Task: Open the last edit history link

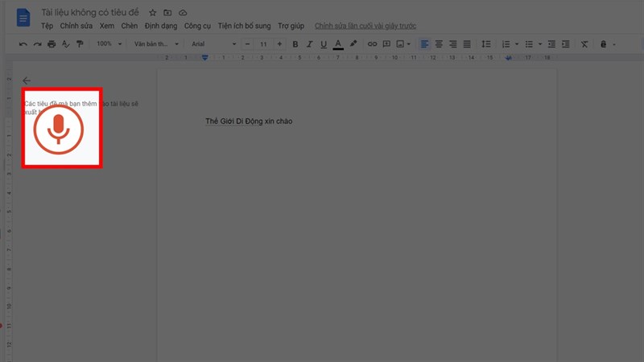Action: pos(365,26)
